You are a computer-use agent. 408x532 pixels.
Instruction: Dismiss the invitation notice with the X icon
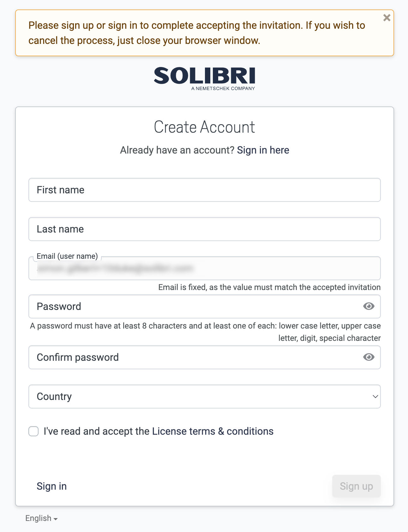[387, 18]
